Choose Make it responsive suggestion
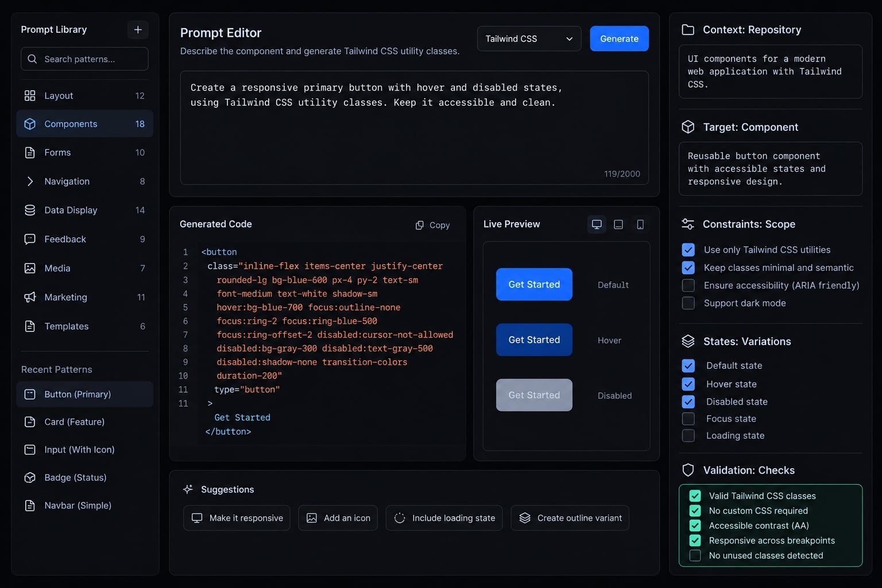 click(x=237, y=518)
